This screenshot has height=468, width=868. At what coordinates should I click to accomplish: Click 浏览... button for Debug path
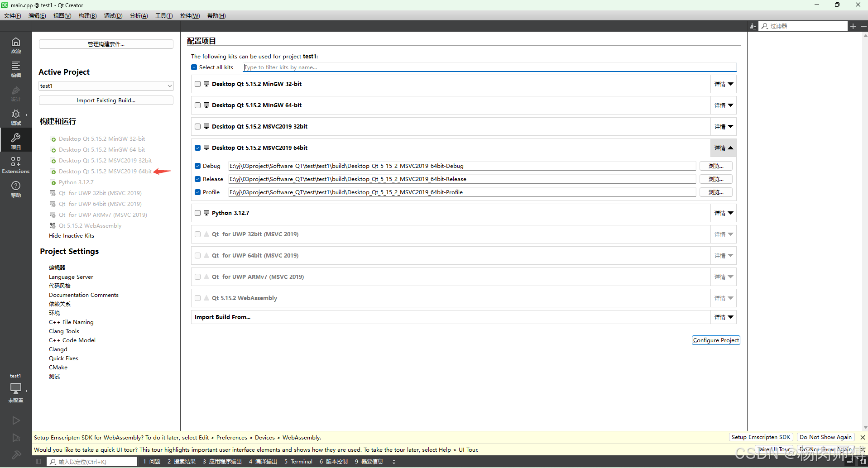pos(716,166)
